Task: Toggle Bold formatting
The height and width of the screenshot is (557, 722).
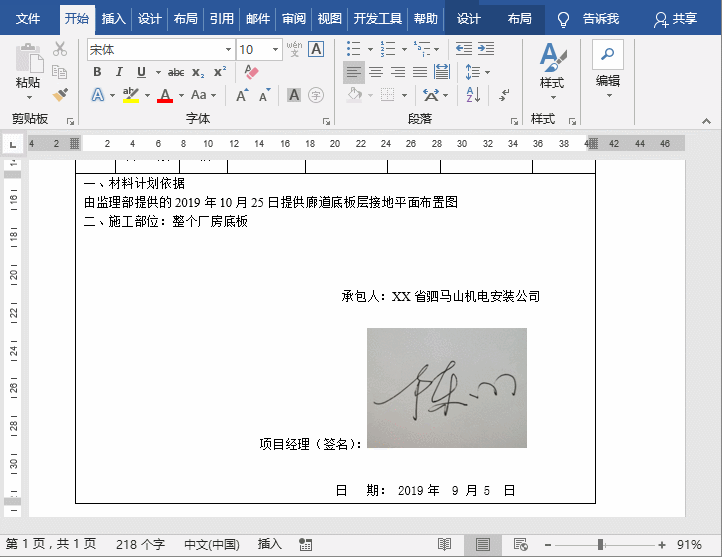Action: (x=97, y=72)
